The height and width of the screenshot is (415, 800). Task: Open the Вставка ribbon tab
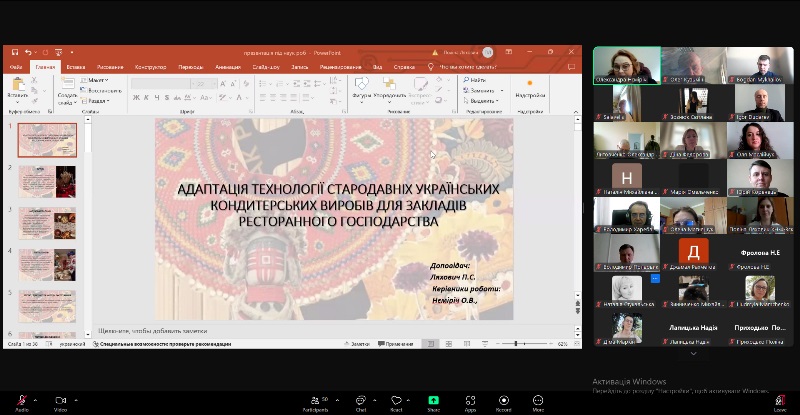pos(76,67)
